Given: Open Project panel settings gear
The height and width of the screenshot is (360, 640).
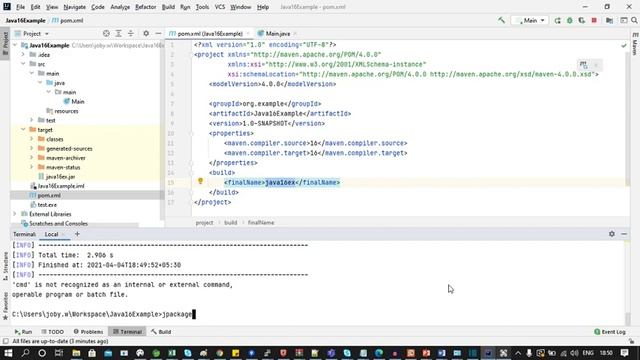Looking at the screenshot, I should pos(146,33).
